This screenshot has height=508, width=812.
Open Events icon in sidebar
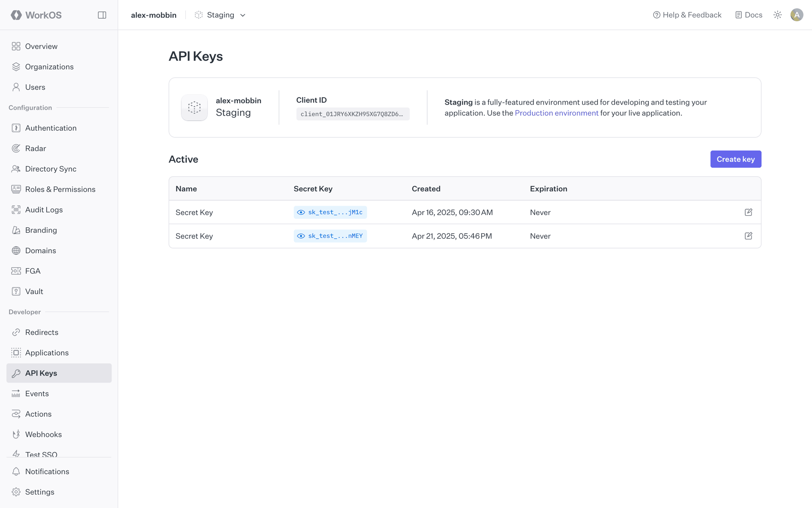(16, 394)
